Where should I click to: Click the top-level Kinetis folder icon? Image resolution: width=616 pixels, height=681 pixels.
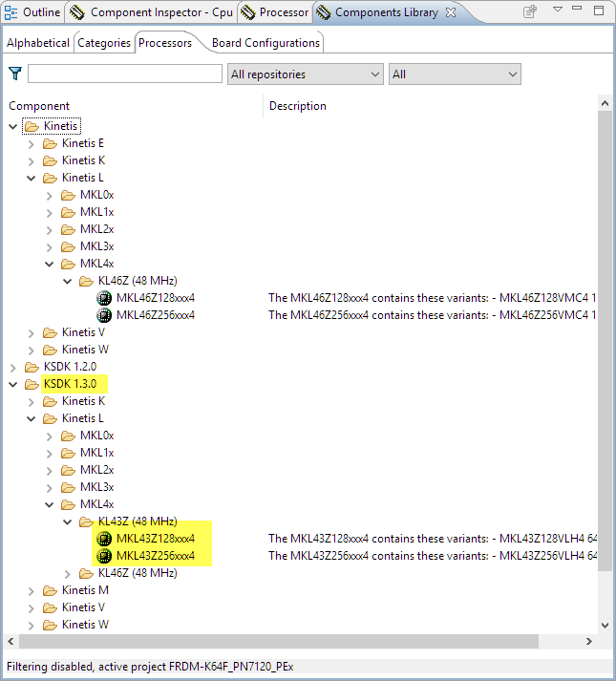click(32, 126)
